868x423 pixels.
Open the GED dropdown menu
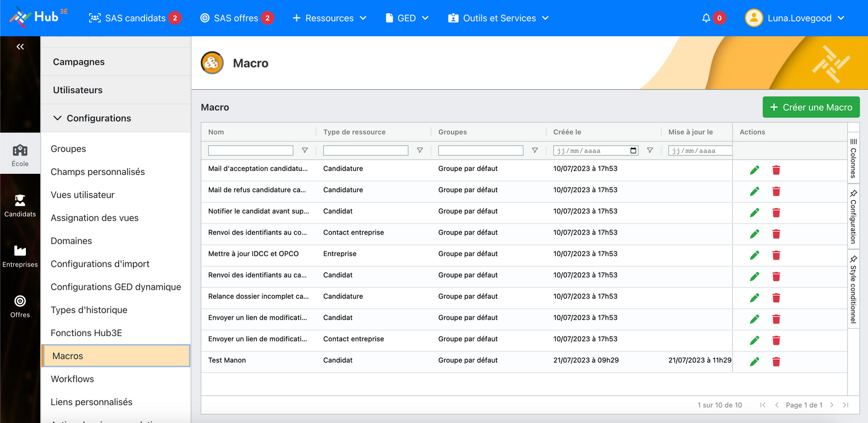point(407,18)
